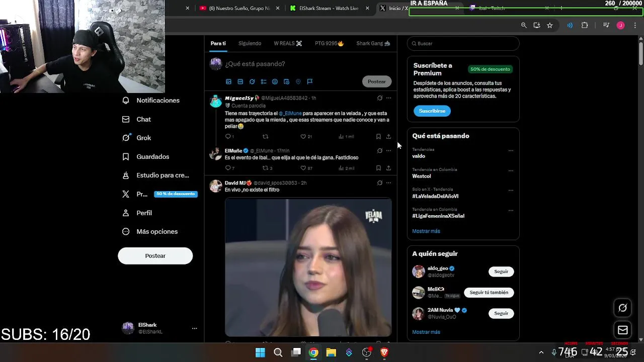Open floating Grok button
Viewport: 644px width, 362px height.
click(623, 308)
